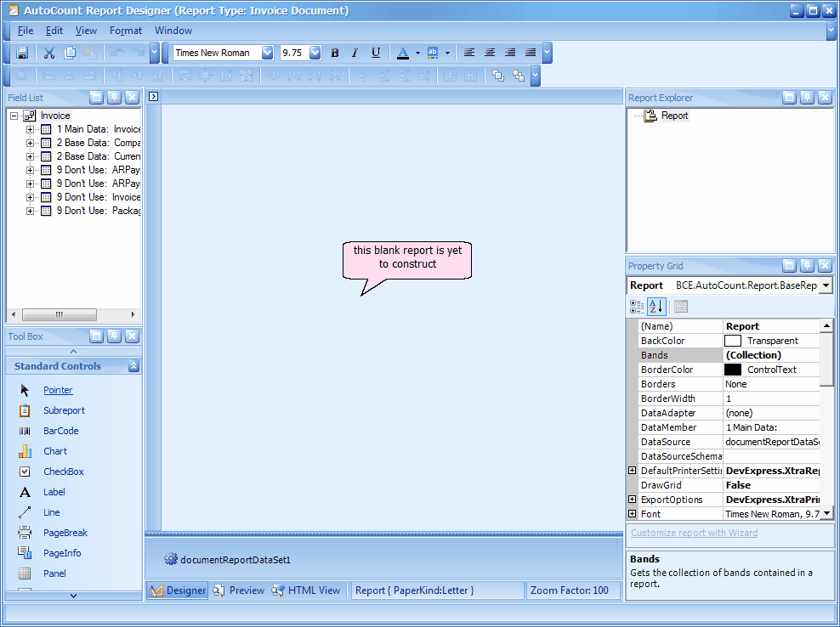
Task: Select the Line control
Action: 51,512
